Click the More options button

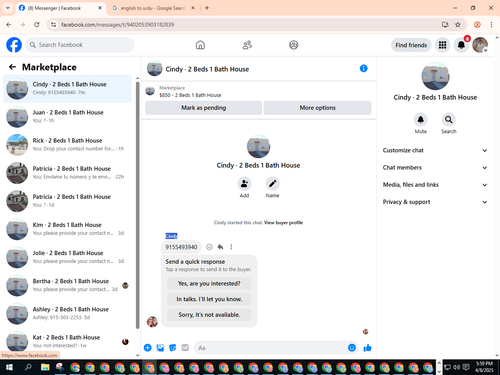click(317, 108)
